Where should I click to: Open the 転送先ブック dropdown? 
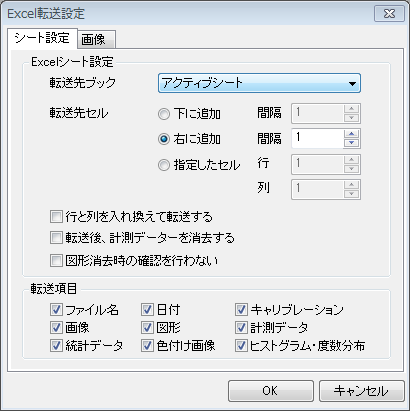[x=259, y=83]
